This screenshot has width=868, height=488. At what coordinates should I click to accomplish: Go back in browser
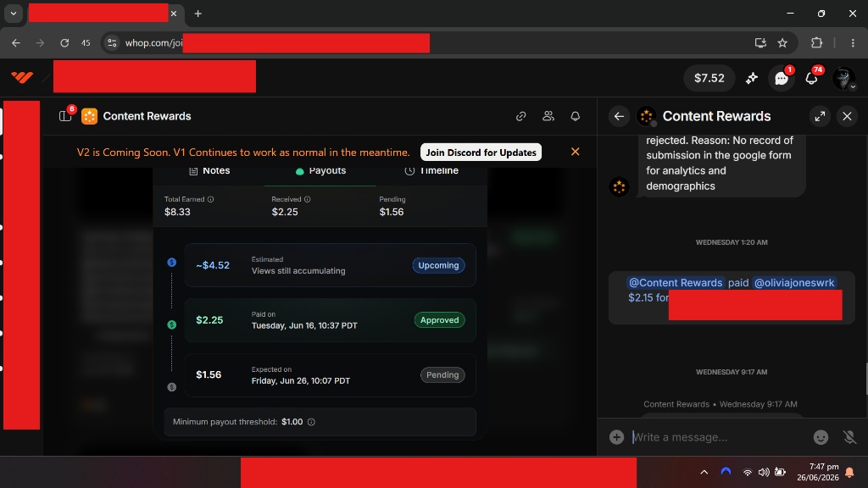click(x=15, y=43)
